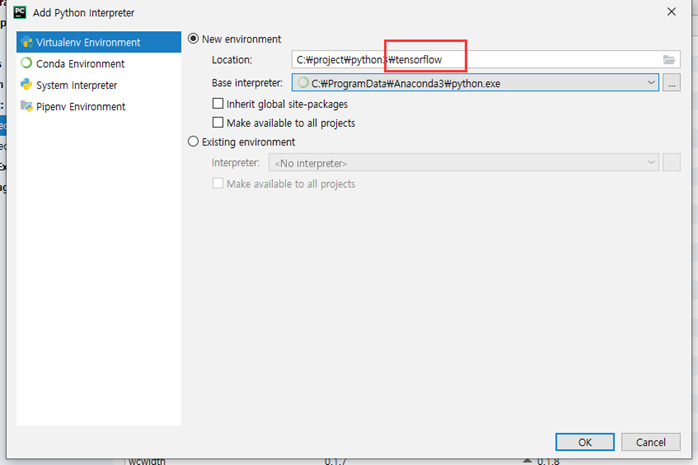Select Conda Environment in the sidebar

pyautogui.click(x=98, y=64)
